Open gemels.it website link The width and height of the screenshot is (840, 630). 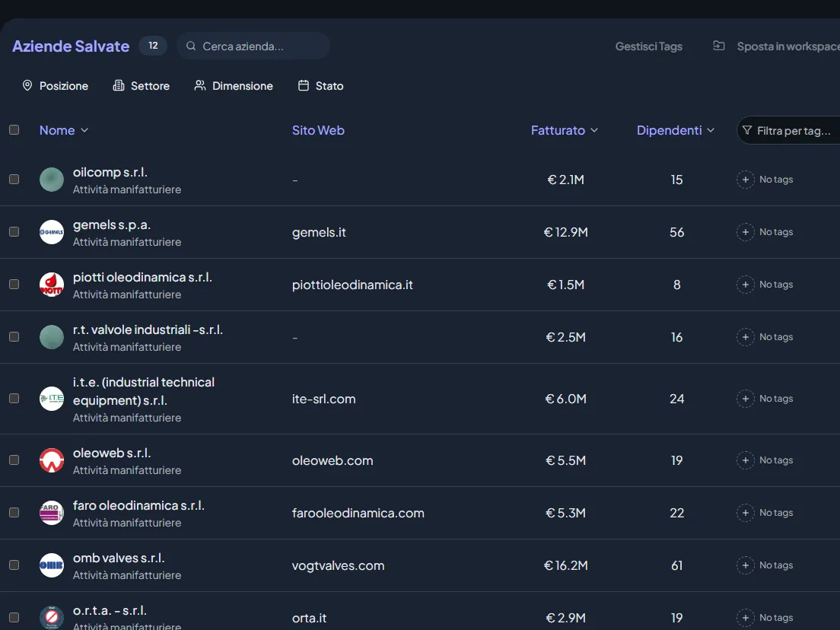(319, 232)
